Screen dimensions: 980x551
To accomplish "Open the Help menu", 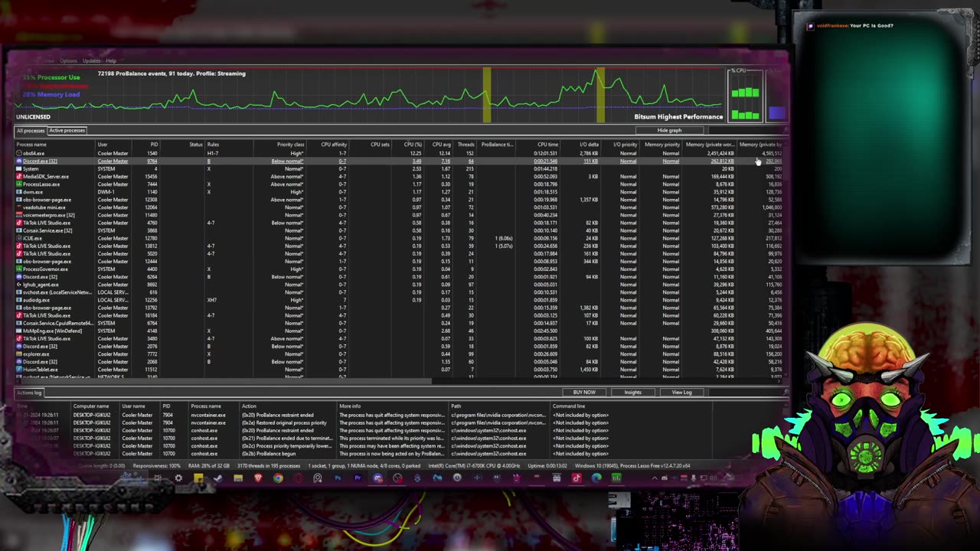I will [x=111, y=60].
